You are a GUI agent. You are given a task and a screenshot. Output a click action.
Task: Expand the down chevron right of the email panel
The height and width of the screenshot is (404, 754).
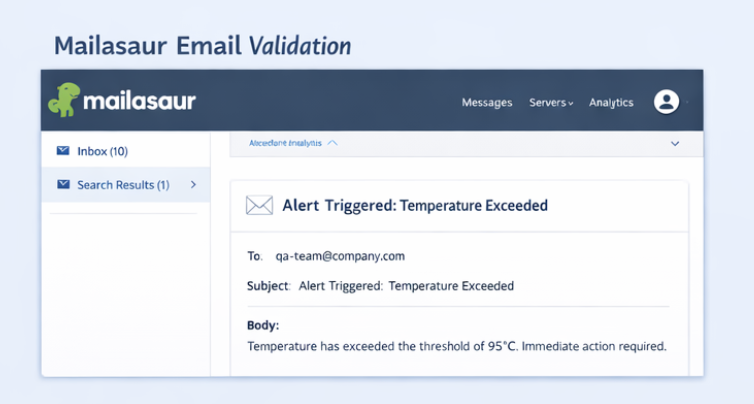point(675,144)
